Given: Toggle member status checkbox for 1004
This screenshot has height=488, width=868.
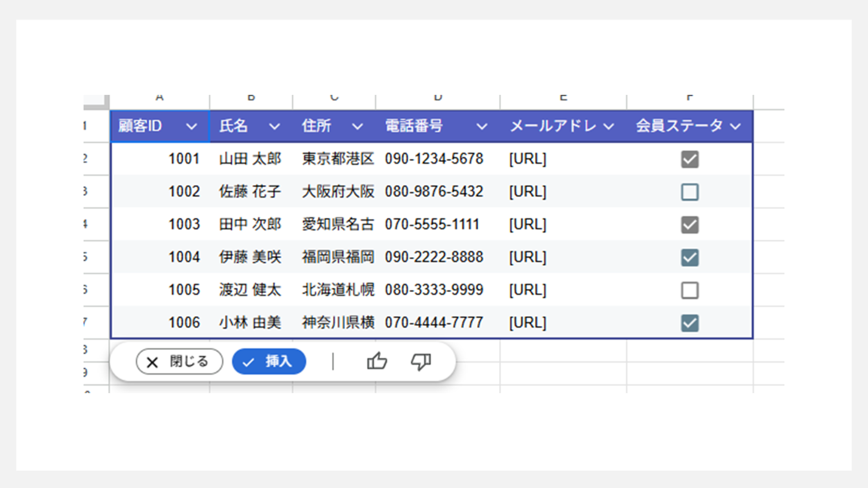Looking at the screenshot, I should pyautogui.click(x=690, y=257).
